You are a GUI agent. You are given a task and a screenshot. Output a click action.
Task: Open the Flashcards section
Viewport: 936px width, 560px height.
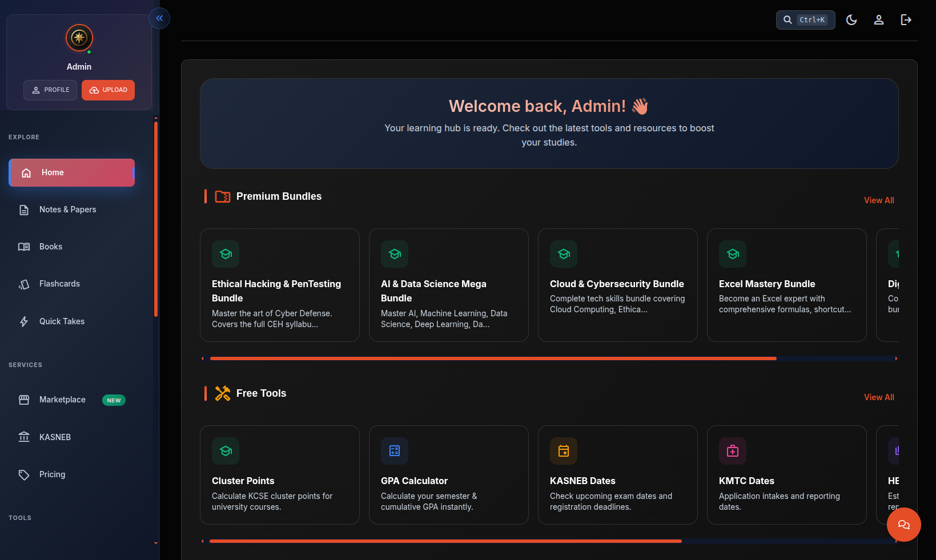[x=59, y=284]
